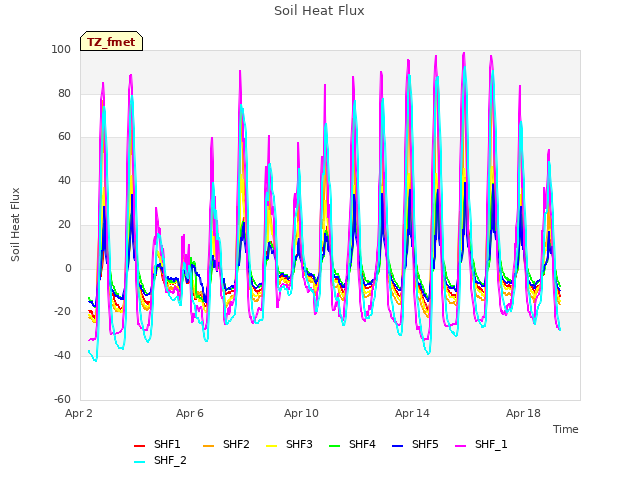Click the SHF3 legend entry
Screen dimensions: 640x480
pos(289,444)
